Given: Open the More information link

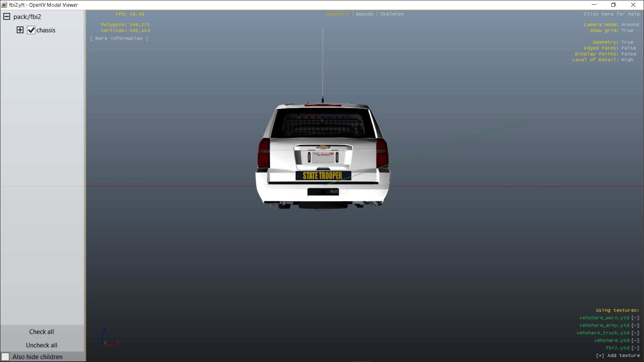Looking at the screenshot, I should coord(119,38).
